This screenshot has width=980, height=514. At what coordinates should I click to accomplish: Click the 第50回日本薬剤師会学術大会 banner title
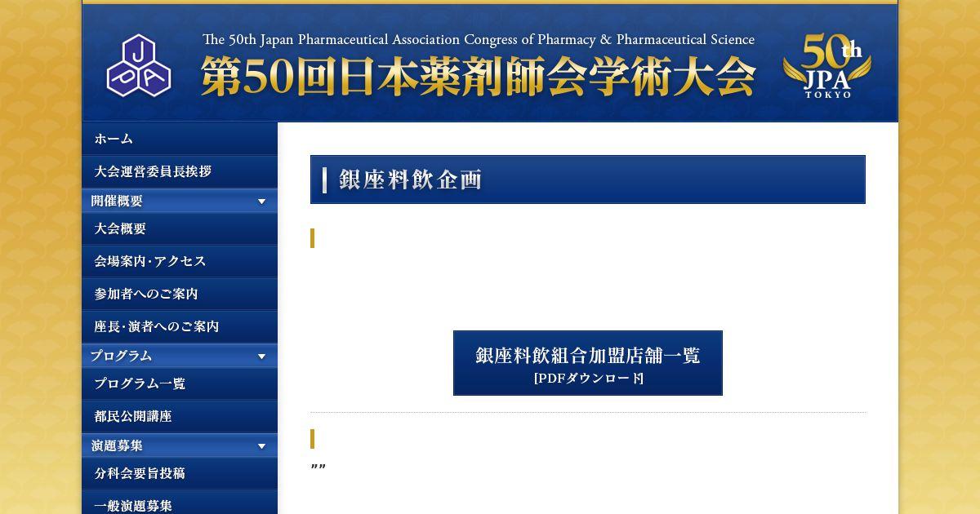pyautogui.click(x=479, y=78)
